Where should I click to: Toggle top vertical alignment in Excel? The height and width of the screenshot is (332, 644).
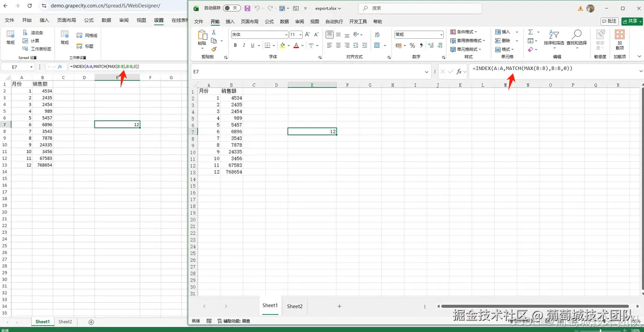click(330, 35)
